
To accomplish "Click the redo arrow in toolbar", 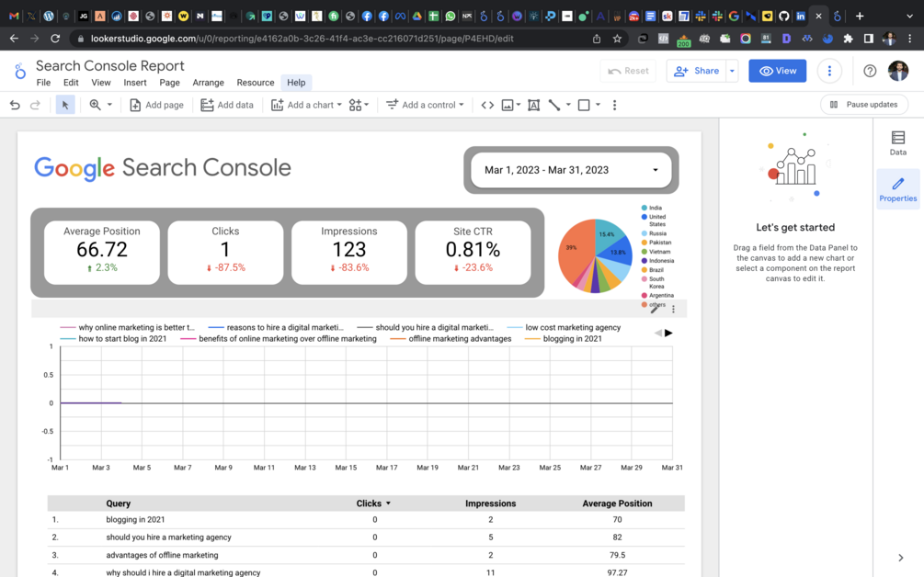I will tap(35, 105).
